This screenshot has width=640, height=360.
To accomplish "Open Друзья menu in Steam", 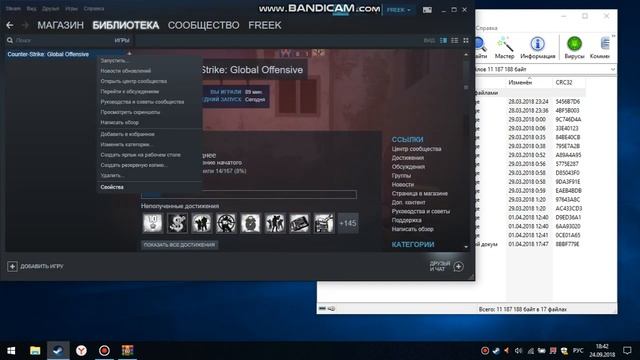I will (51, 8).
